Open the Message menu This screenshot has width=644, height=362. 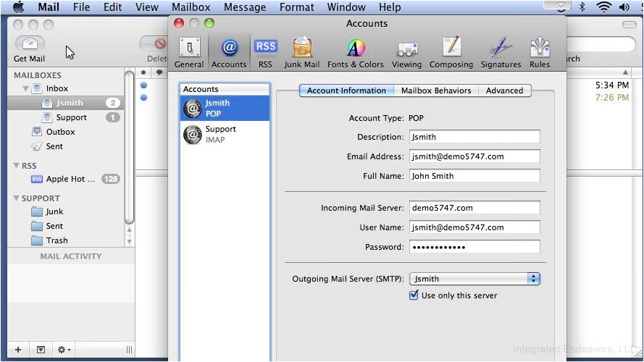pyautogui.click(x=245, y=7)
